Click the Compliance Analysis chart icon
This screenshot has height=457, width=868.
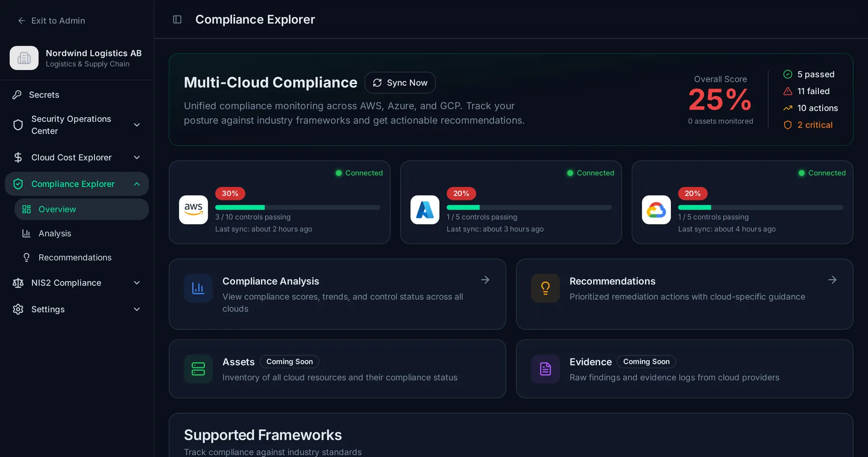point(198,288)
